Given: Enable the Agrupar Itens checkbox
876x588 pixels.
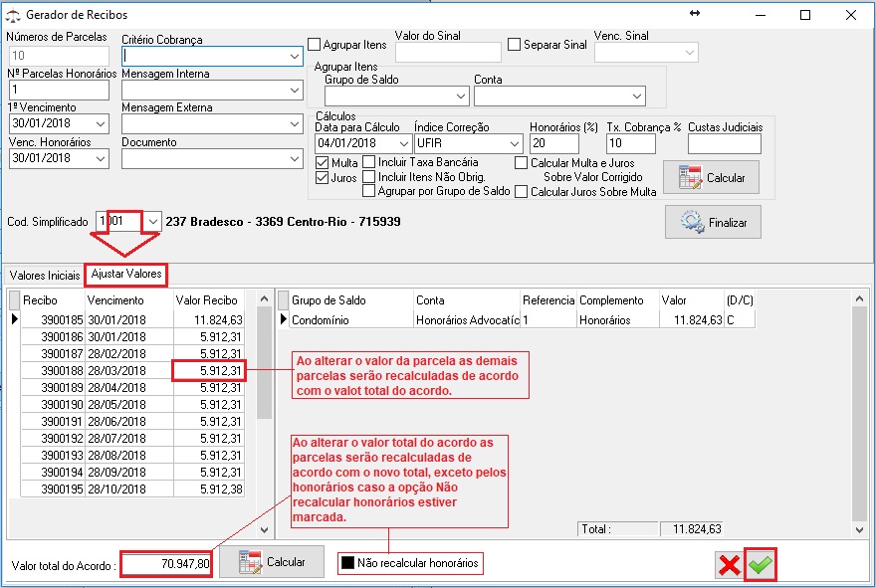Looking at the screenshot, I should tap(315, 45).
